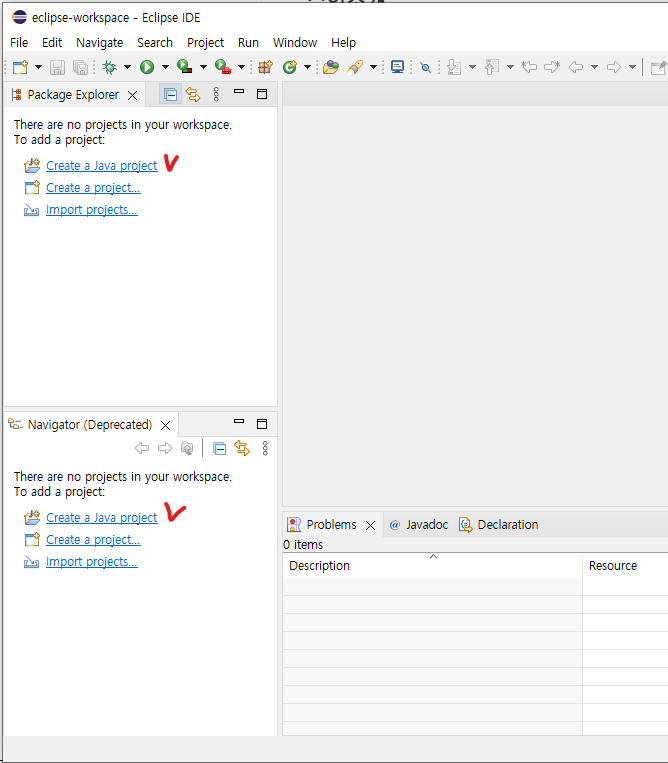Open the New wizard dropdown arrow

click(x=38, y=67)
